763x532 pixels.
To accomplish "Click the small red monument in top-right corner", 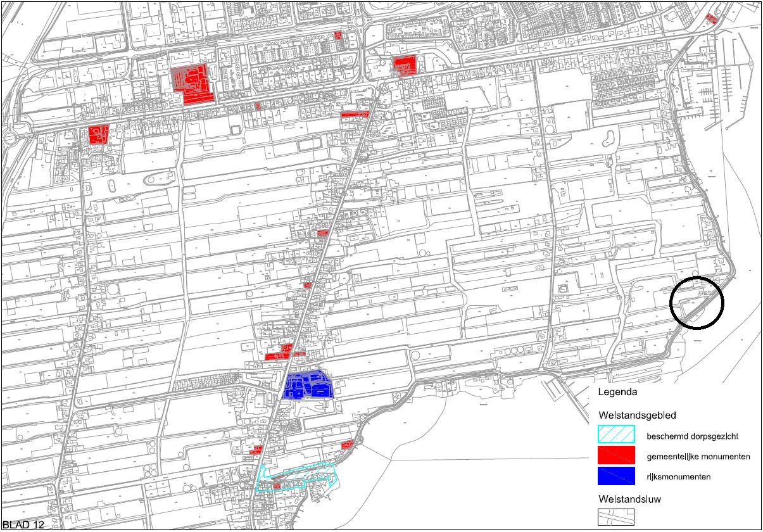I will 711,19.
